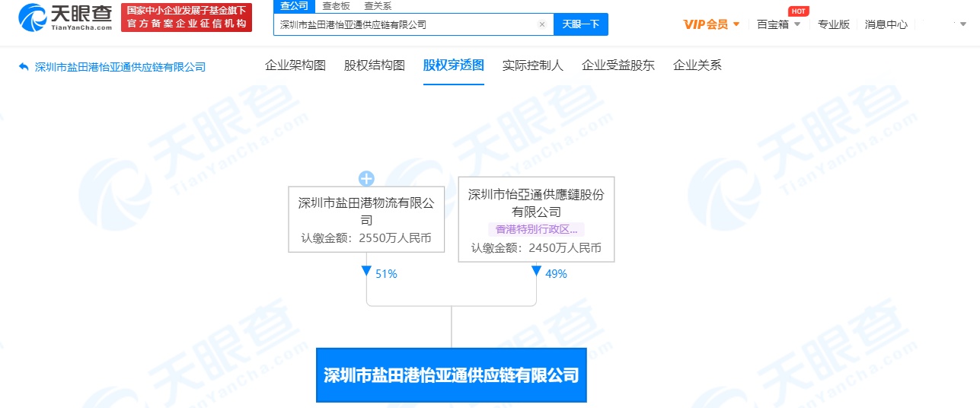Switch to the 企业关系 tab

point(697,65)
